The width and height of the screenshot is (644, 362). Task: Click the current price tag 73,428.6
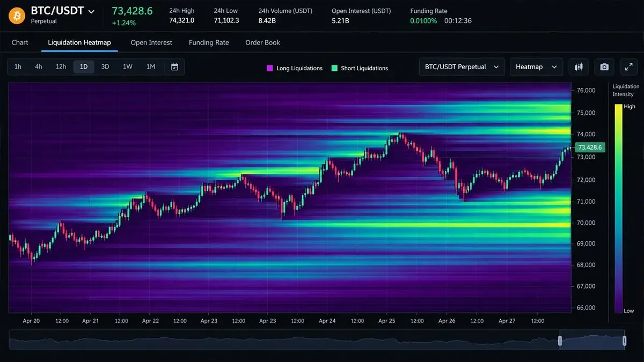click(590, 147)
